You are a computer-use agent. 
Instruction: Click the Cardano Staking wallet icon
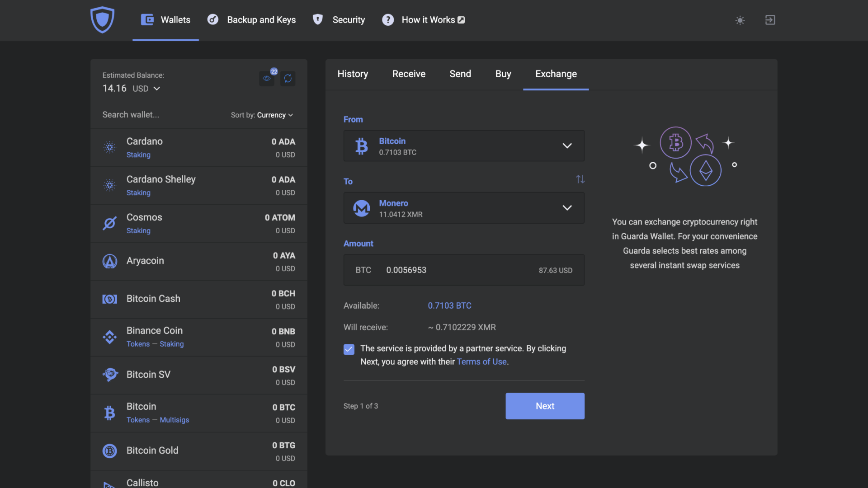pyautogui.click(x=110, y=147)
